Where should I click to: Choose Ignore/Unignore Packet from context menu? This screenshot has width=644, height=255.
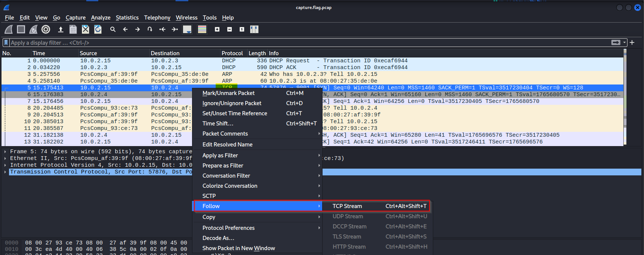[257, 103]
